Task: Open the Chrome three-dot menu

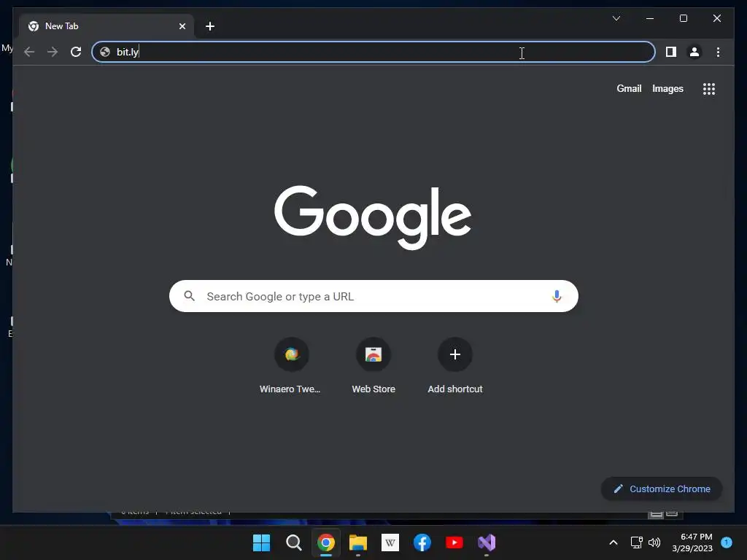Action: click(718, 52)
